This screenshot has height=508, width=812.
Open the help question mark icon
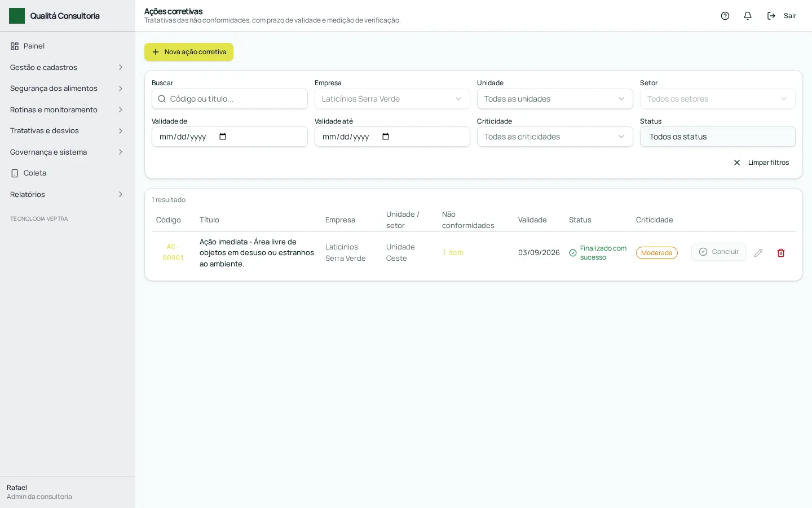tap(725, 16)
